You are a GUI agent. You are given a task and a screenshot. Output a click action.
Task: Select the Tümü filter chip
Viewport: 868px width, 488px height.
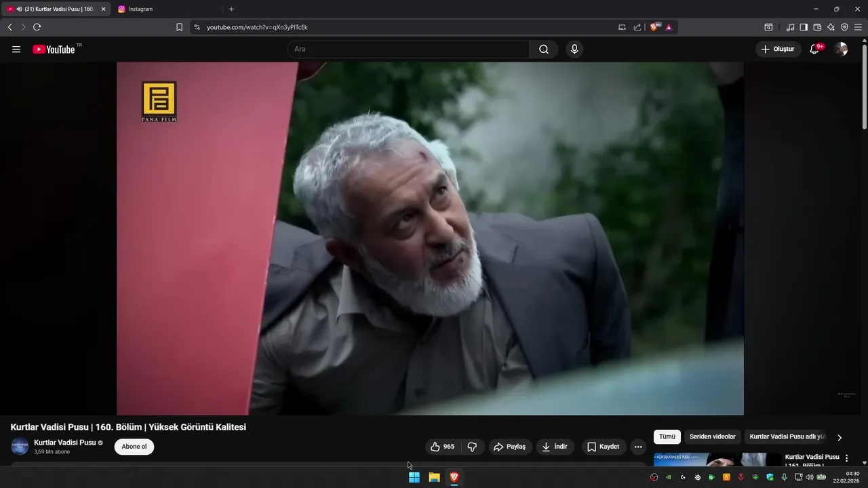pos(667,437)
